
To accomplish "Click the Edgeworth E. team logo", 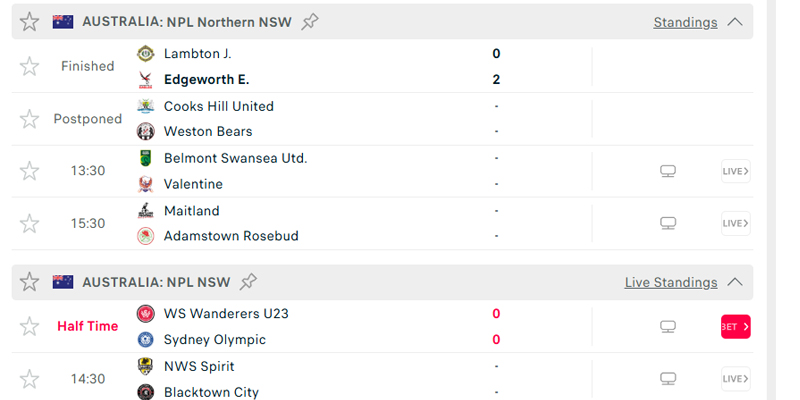I will (x=146, y=80).
